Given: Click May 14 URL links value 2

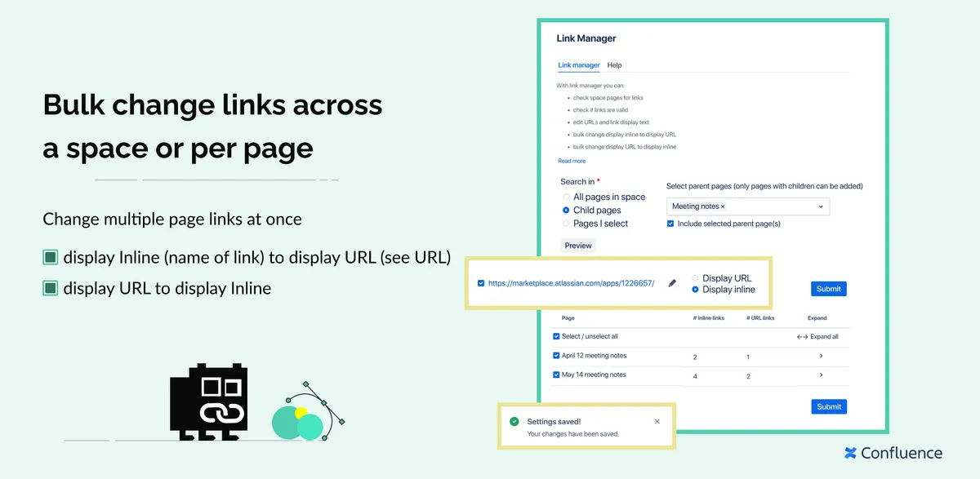Looking at the screenshot, I should [x=748, y=377].
